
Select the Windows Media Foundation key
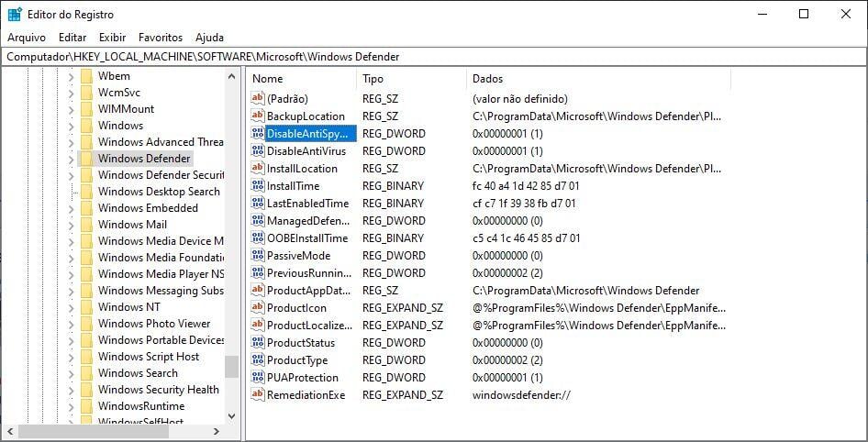(161, 258)
